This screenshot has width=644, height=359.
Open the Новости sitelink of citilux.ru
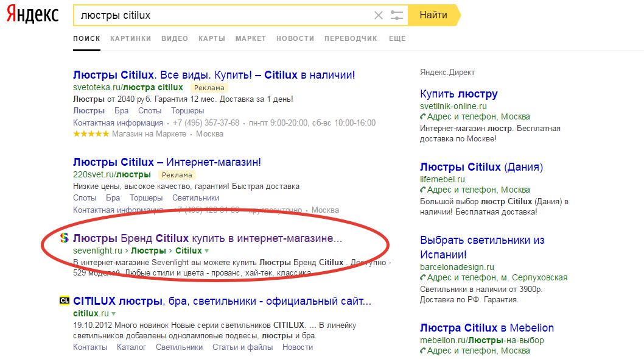pos(298,347)
